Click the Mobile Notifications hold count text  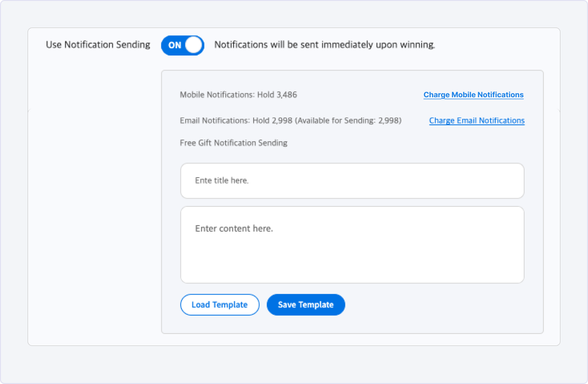tap(238, 95)
